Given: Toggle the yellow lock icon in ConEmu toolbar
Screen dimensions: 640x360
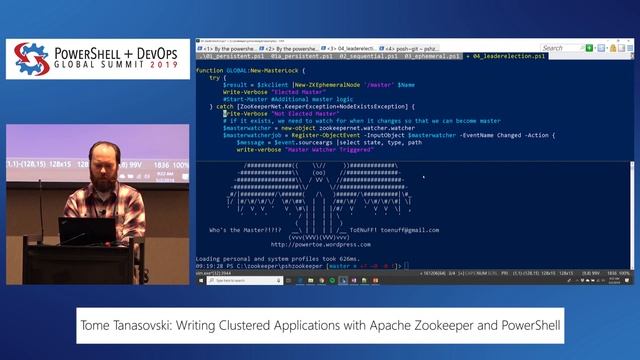Looking at the screenshot, I should pos(613,48).
